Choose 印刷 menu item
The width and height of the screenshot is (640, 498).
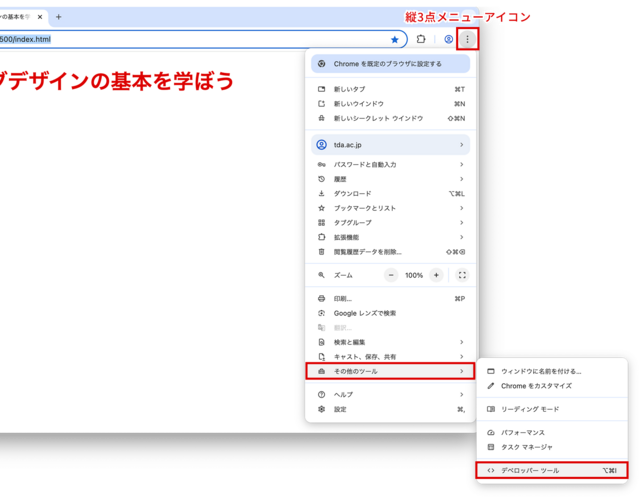(x=391, y=299)
